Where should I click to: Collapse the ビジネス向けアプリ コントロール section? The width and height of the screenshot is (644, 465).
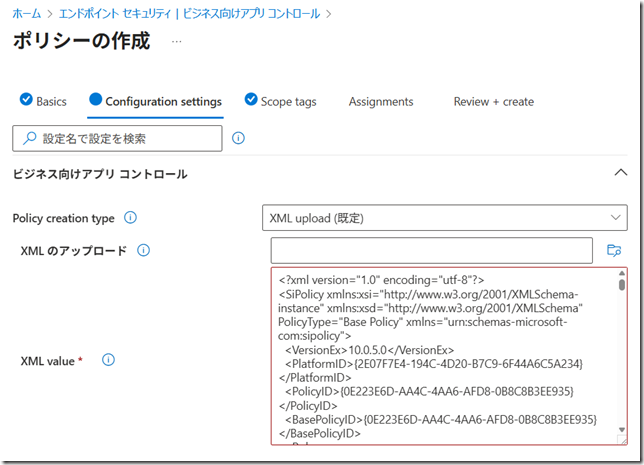pos(619,173)
